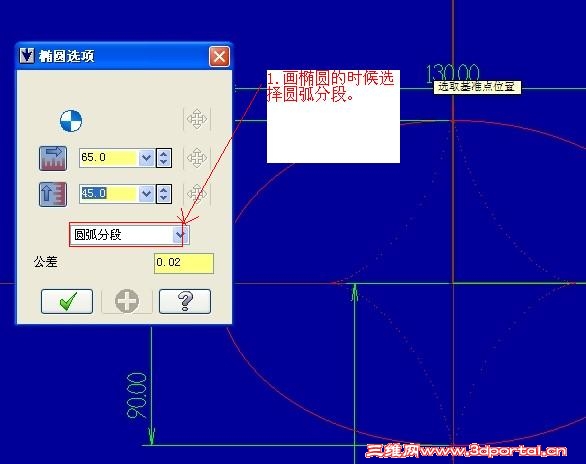Image resolution: width=586 pixels, height=464 pixels.
Task: Close the 椭圆选项 dialog
Action: click(219, 57)
